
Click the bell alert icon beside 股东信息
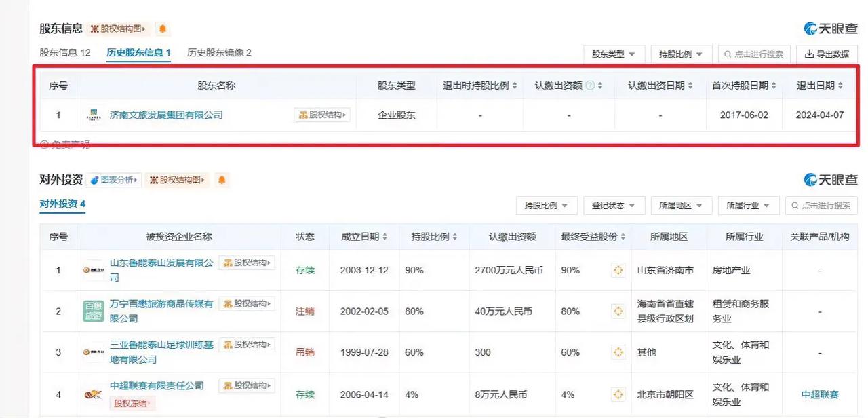(162, 28)
